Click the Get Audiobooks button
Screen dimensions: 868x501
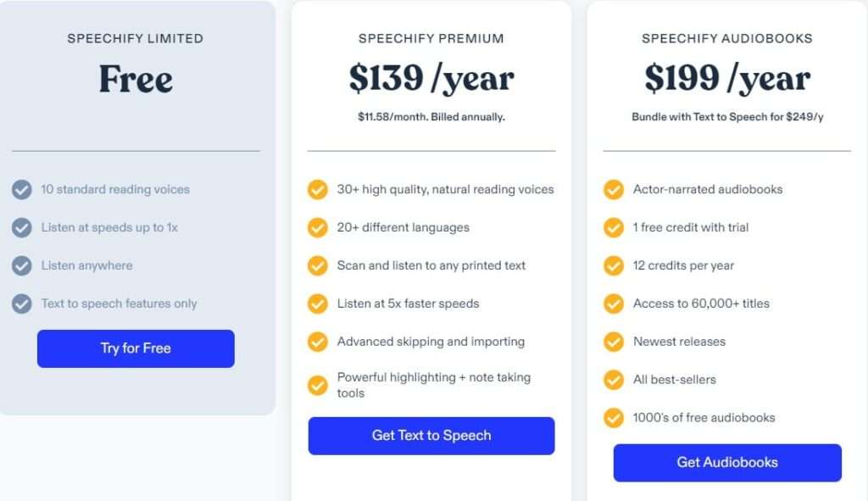tap(727, 462)
